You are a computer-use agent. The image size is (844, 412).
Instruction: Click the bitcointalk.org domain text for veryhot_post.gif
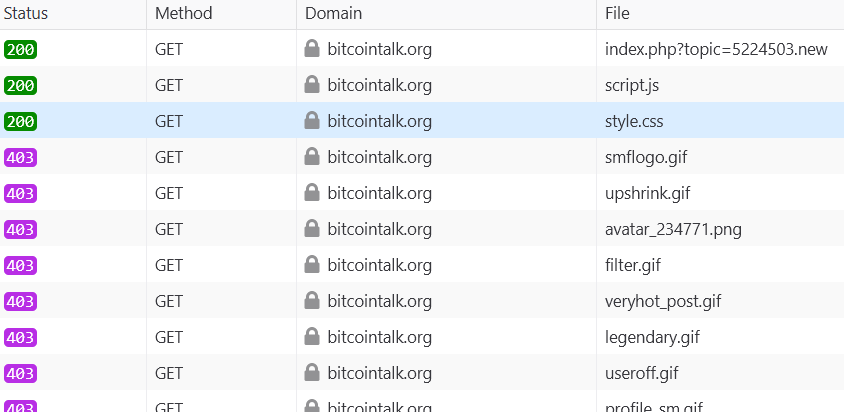[x=379, y=302]
